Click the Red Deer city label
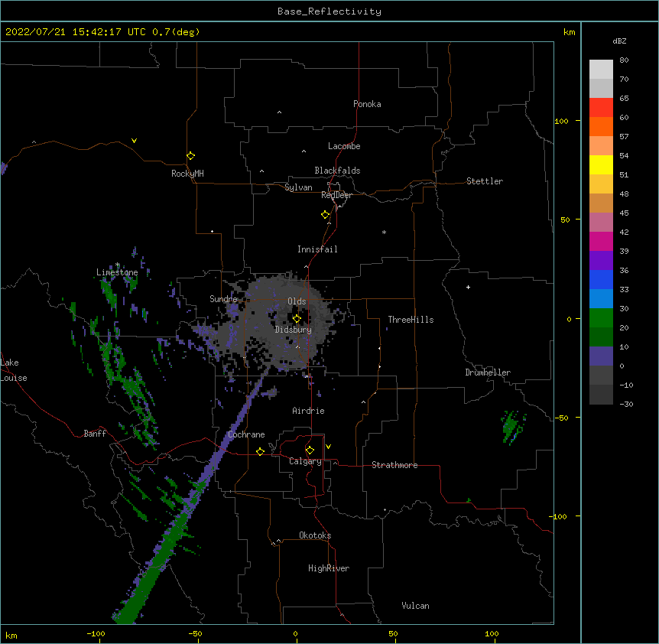659x644 pixels. 336,195
